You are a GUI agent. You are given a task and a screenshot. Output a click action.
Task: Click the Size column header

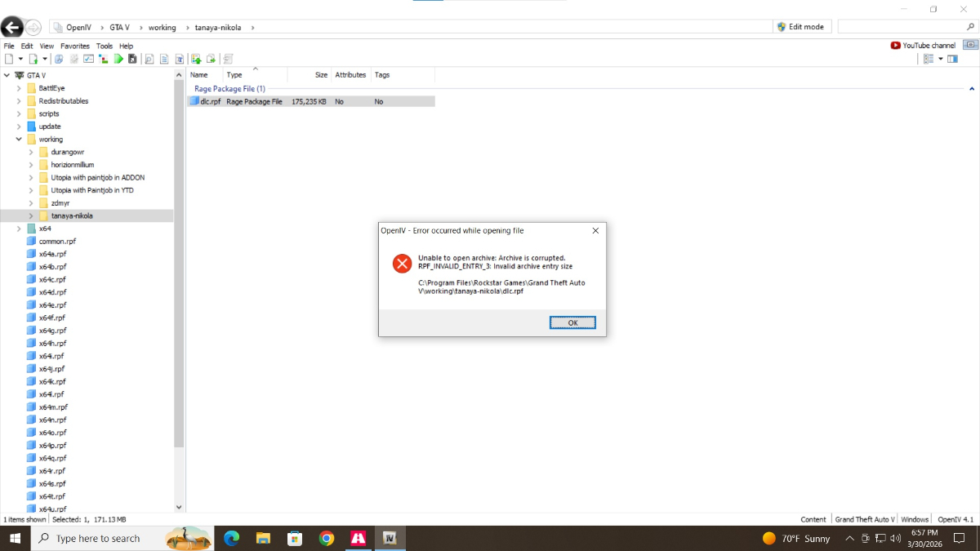[321, 75]
